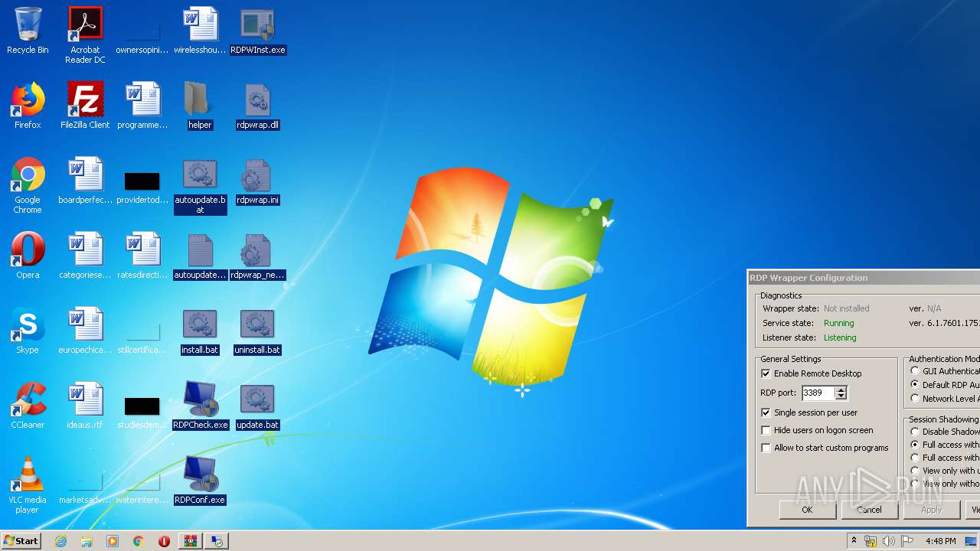Viewport: 980px width, 551px height.
Task: Open the volume control tray icon
Action: [x=889, y=541]
